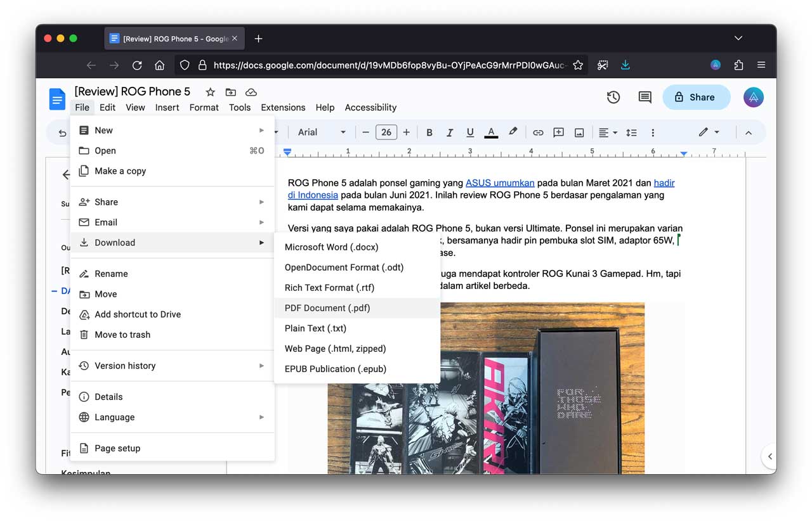812x521 pixels.
Task: Open the Insert menu
Action: pos(167,108)
